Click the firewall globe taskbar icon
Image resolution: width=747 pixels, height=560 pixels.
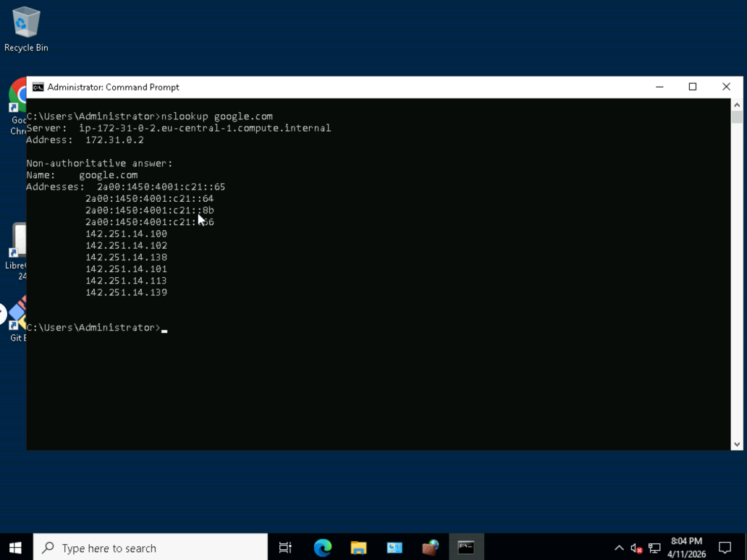(x=430, y=548)
